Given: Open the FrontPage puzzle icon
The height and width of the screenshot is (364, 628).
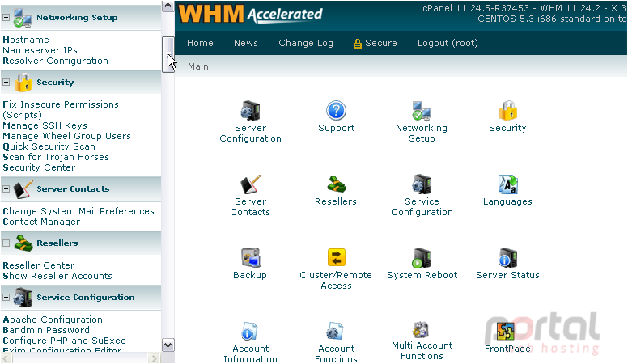Looking at the screenshot, I should coord(506,332).
